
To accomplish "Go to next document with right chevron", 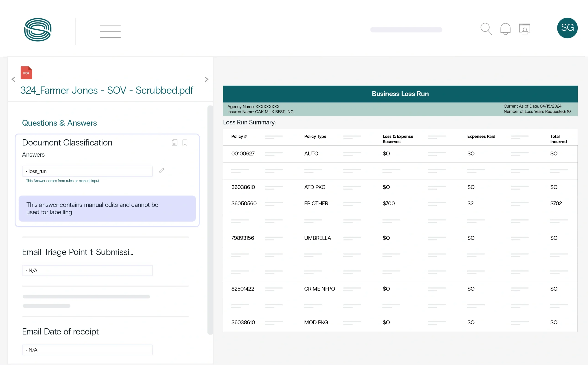I will pyautogui.click(x=206, y=79).
